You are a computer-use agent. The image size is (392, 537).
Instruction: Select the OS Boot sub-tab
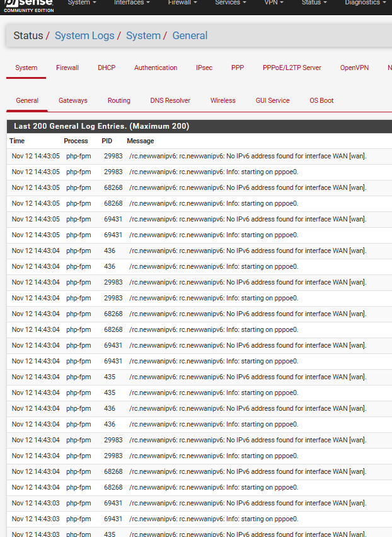321,100
